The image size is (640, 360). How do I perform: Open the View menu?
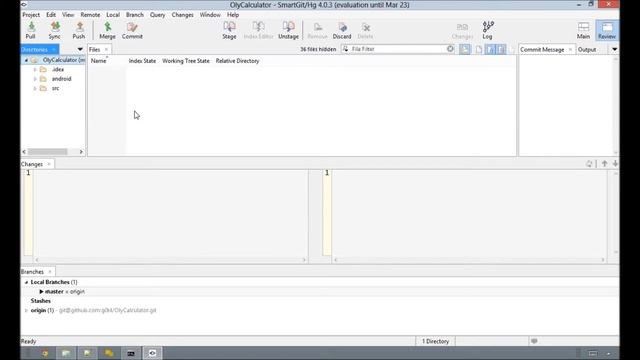[x=68, y=15]
